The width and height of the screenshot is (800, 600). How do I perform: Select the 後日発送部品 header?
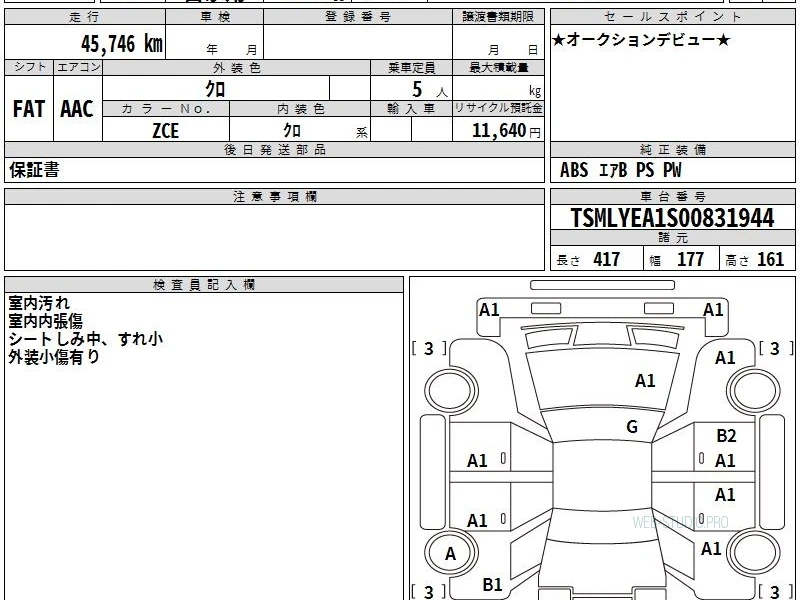[x=274, y=149]
